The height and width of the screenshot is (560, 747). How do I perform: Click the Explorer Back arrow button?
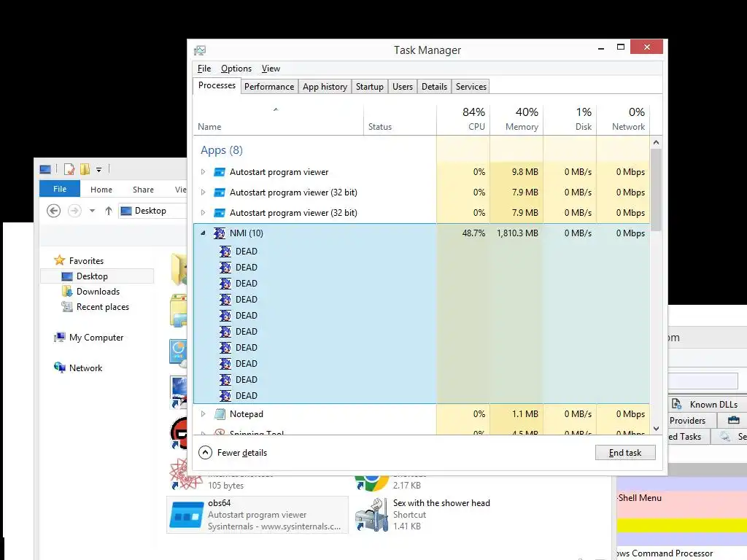coord(54,211)
